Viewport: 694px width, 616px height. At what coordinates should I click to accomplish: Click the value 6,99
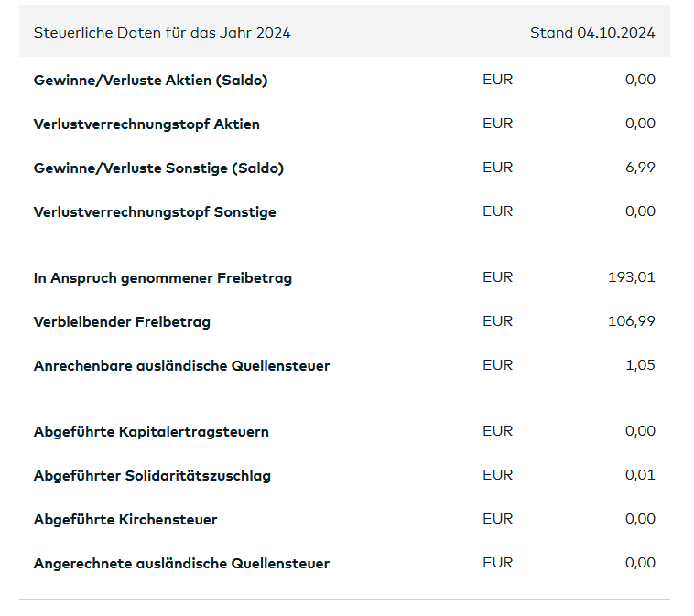(x=640, y=168)
